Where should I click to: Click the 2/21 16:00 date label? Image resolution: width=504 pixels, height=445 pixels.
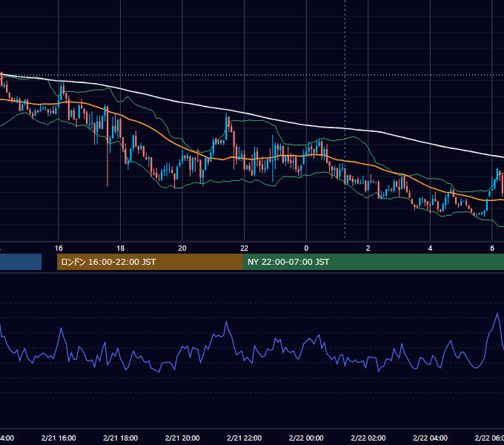point(59,438)
